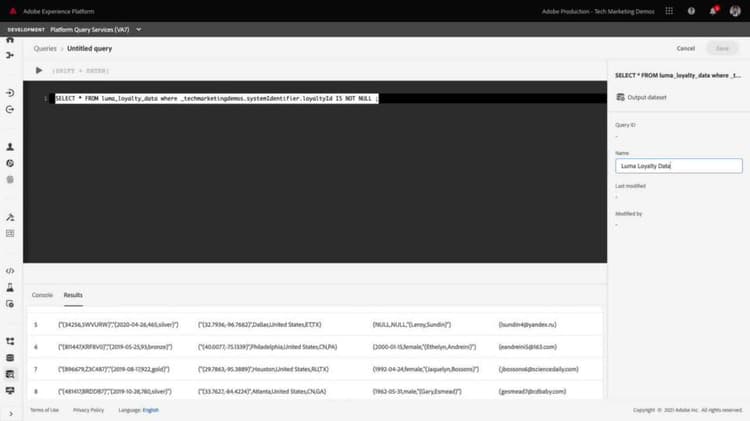Open the sandbox selector dropdown

click(x=96, y=30)
